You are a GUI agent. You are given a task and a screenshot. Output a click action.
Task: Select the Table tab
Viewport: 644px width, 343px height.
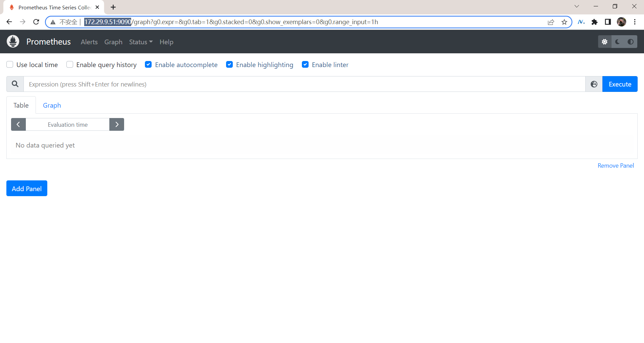coord(21,105)
